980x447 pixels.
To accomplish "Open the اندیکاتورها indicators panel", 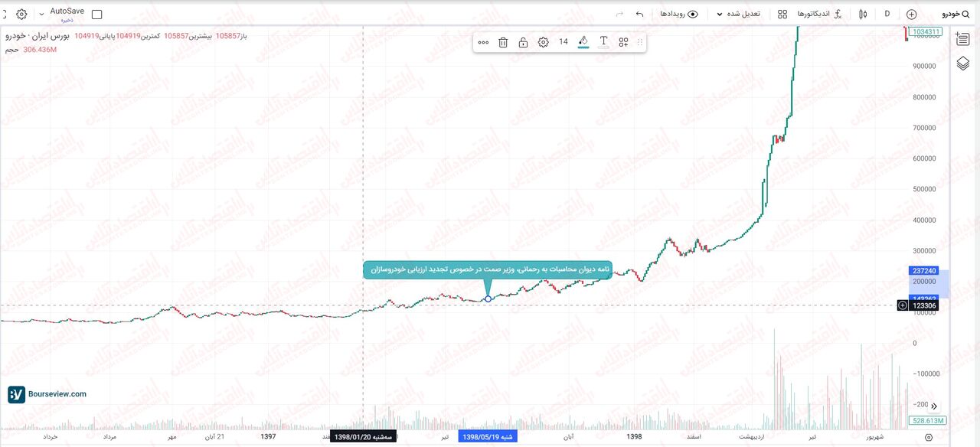I will click(x=818, y=14).
